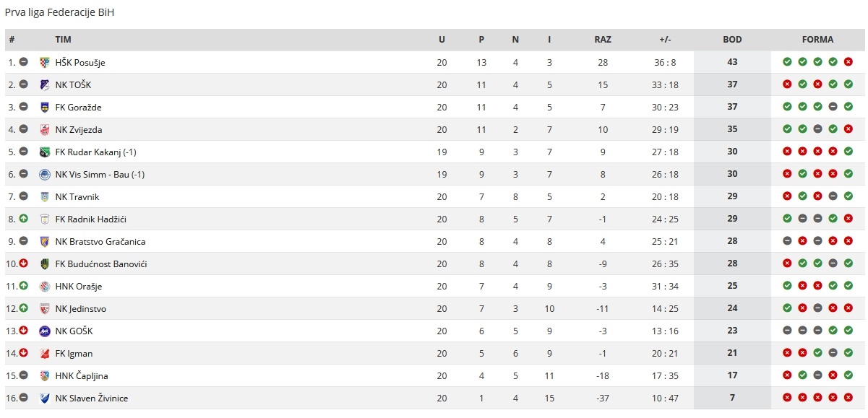Click the red down arrow beside FK Budućnost Banovići
Screen dimensions: 868x418
24,264
